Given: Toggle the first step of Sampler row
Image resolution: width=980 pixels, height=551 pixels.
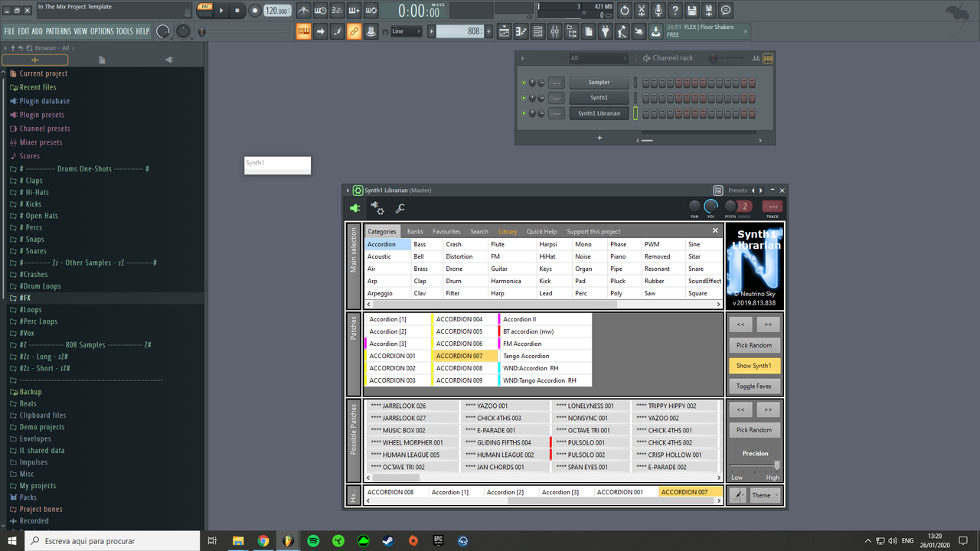Looking at the screenshot, I should coord(645,83).
